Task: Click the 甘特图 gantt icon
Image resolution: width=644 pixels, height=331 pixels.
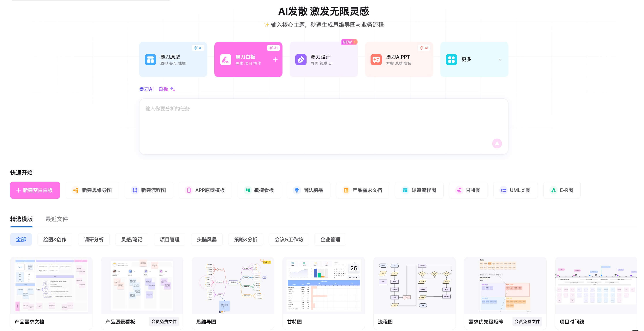Action: point(459,190)
